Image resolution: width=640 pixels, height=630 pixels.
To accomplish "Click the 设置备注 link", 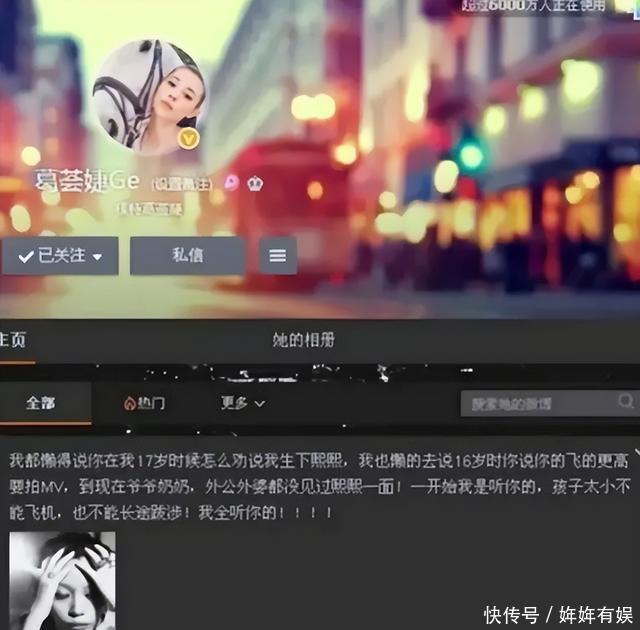I will 184,184.
